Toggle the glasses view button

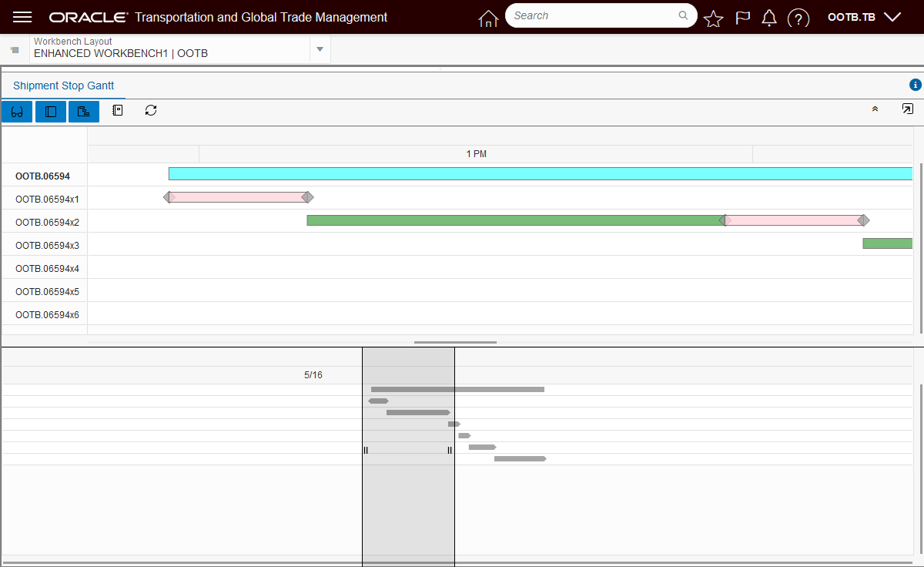pyautogui.click(x=17, y=112)
